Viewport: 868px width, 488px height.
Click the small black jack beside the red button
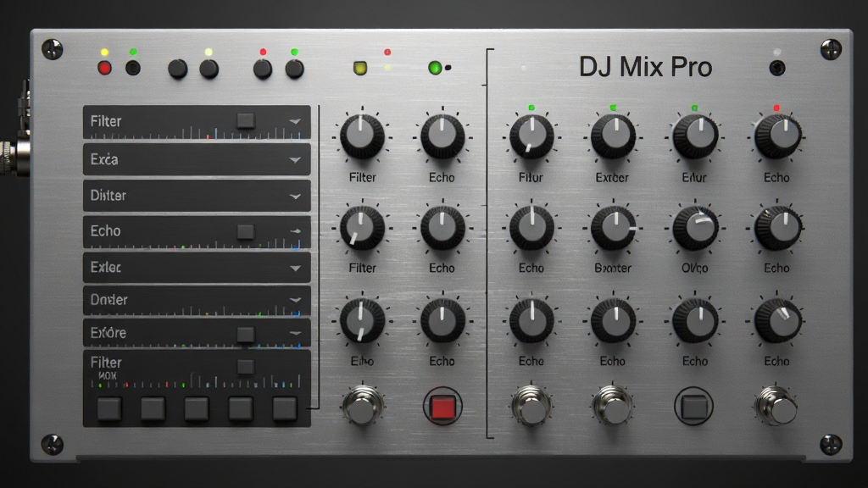[133, 68]
